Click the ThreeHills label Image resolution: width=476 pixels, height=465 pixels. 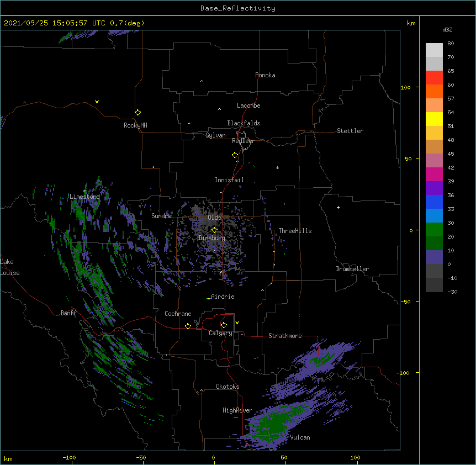click(x=295, y=231)
